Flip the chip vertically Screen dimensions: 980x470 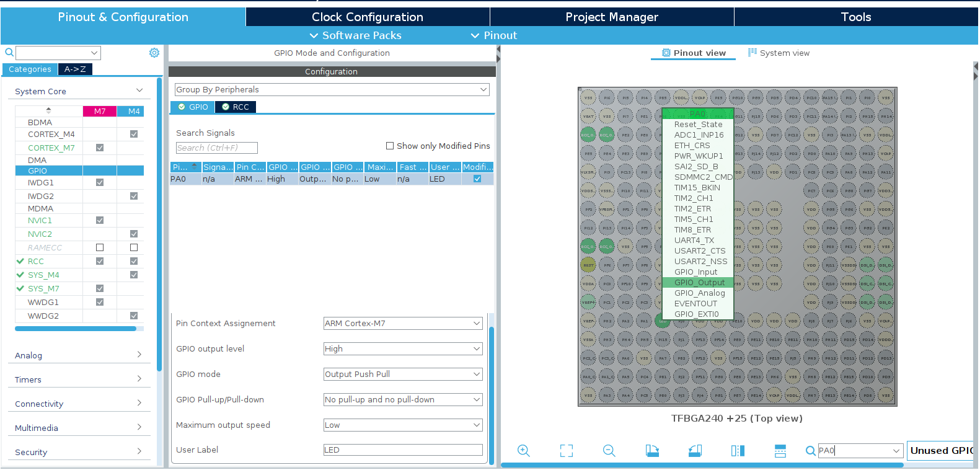click(780, 451)
